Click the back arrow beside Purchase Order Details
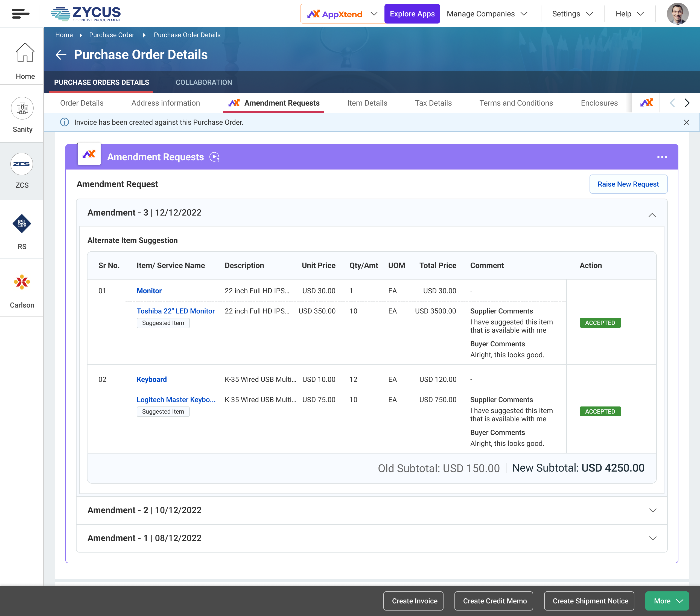 tap(61, 55)
